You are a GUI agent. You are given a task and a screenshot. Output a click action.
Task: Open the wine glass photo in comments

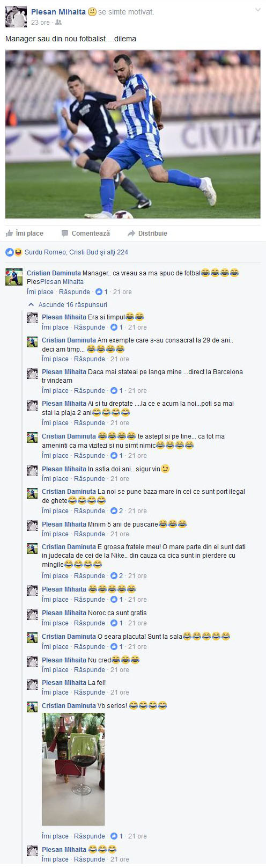(73, 769)
